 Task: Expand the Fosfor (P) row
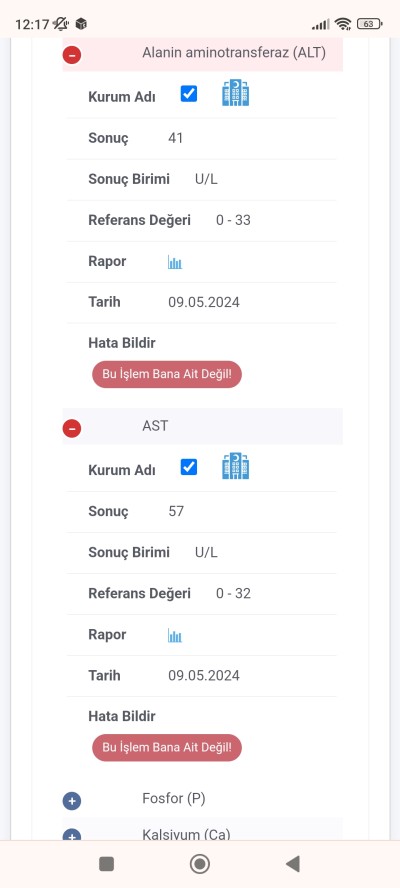72,801
